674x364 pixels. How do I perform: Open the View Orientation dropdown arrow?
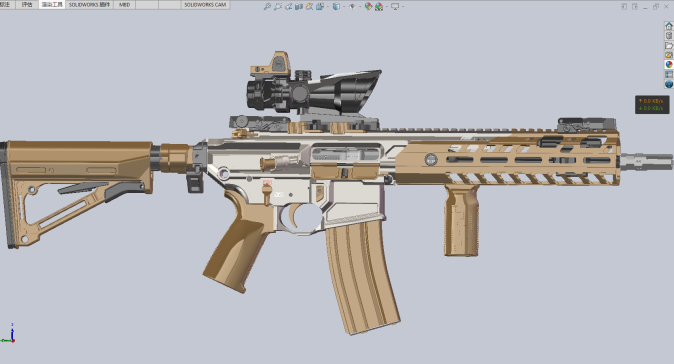328,6
